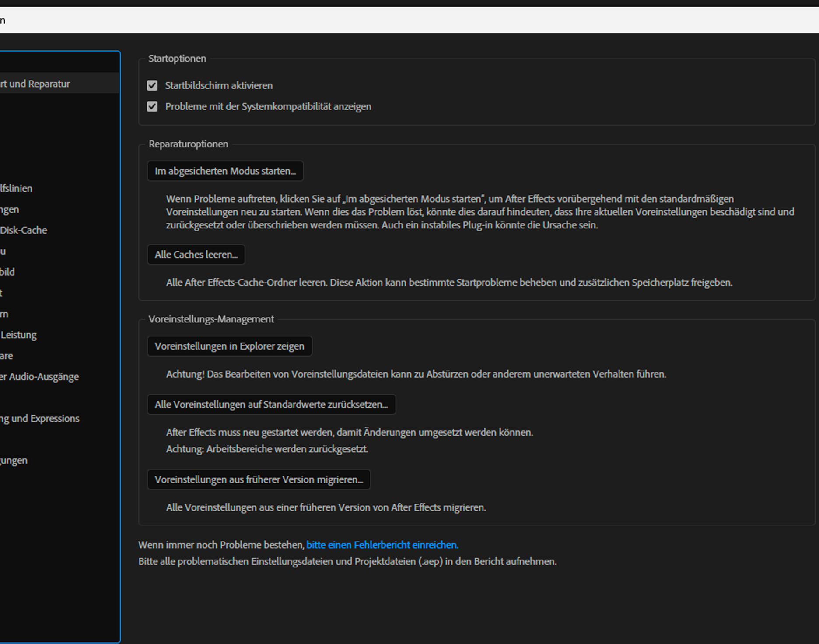Go to Skripterstellung und Expressions settings
Viewport: 819px width, 644px height.
point(40,418)
